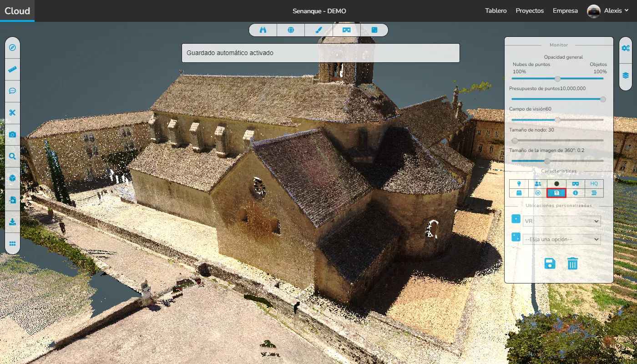Open the gears settings panel icon
The image size is (637, 364).
pyautogui.click(x=626, y=48)
